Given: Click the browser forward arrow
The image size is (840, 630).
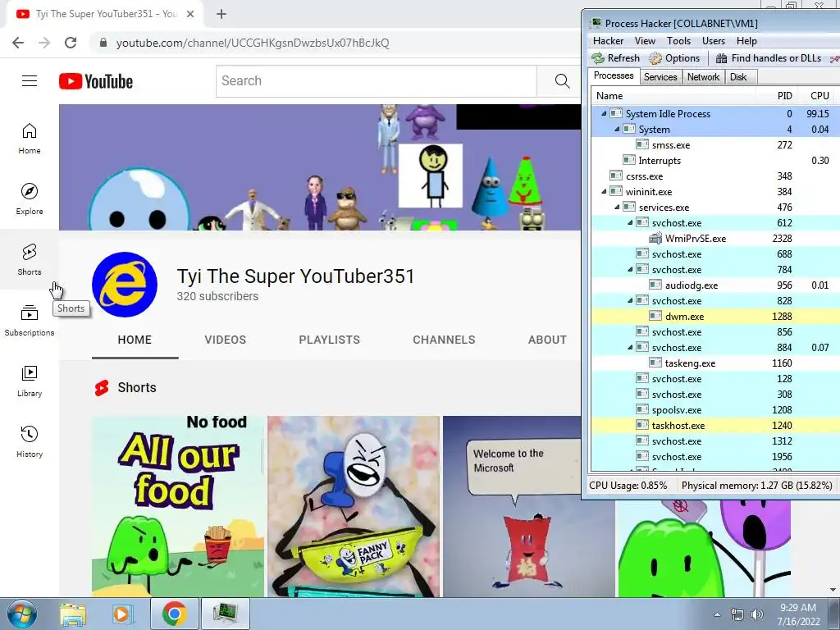Looking at the screenshot, I should pyautogui.click(x=44, y=43).
